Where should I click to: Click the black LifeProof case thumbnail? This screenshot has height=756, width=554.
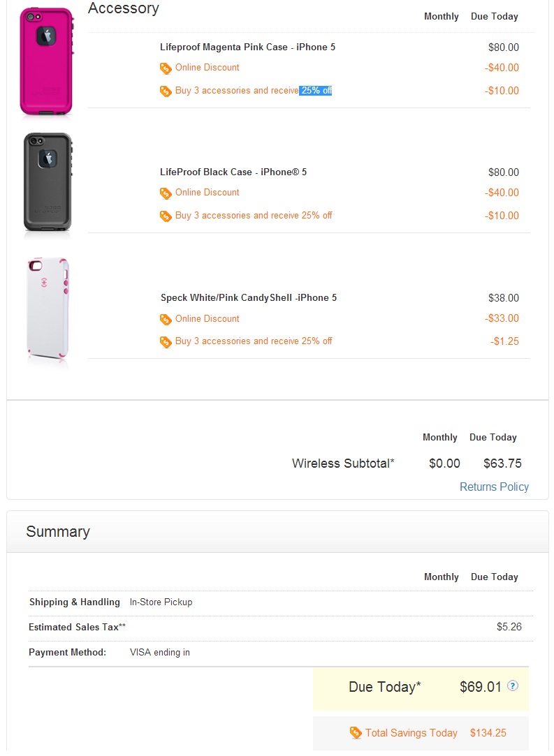click(x=47, y=183)
